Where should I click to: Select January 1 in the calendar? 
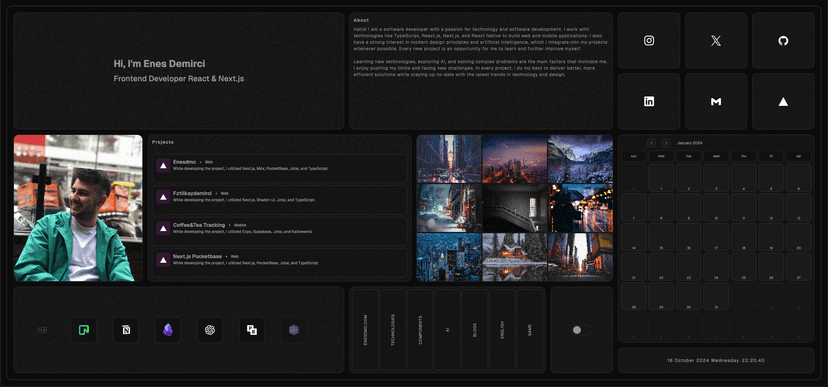coord(661,177)
